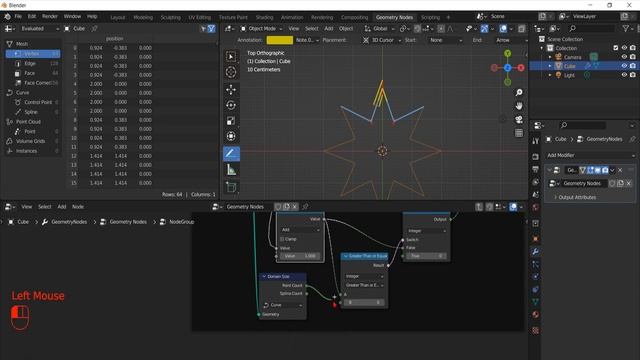Click Value field in Add math node
Image resolution: width=640 pixels, height=360 pixels.
[x=300, y=256]
